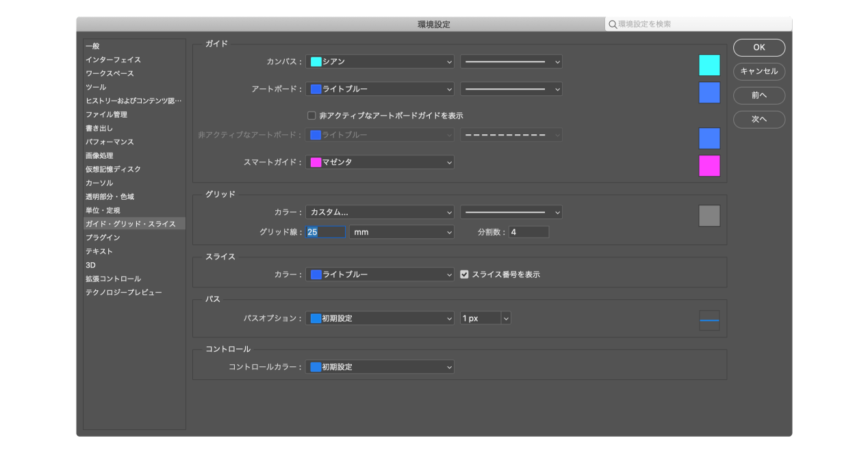Click the path preview line swatch
The height and width of the screenshot is (449, 868).
click(x=709, y=320)
